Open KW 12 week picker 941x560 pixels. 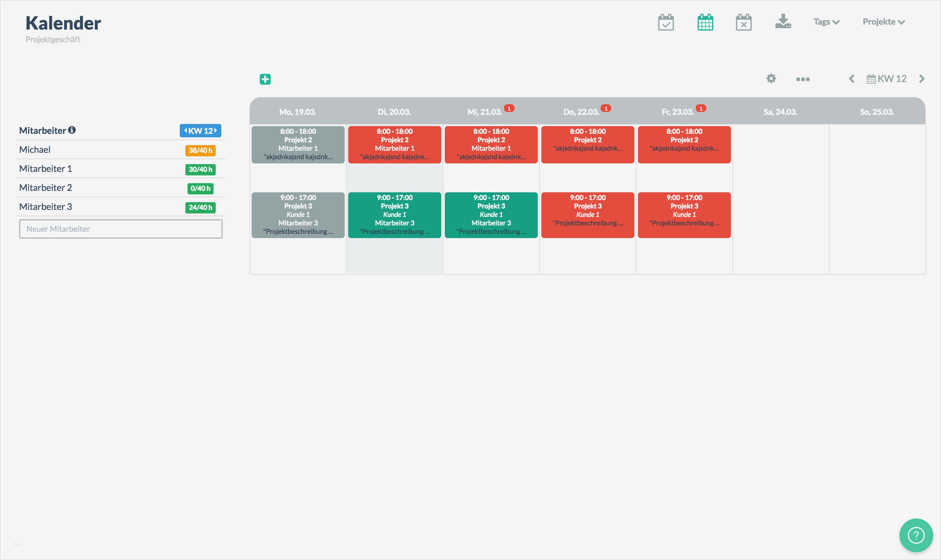[887, 79]
